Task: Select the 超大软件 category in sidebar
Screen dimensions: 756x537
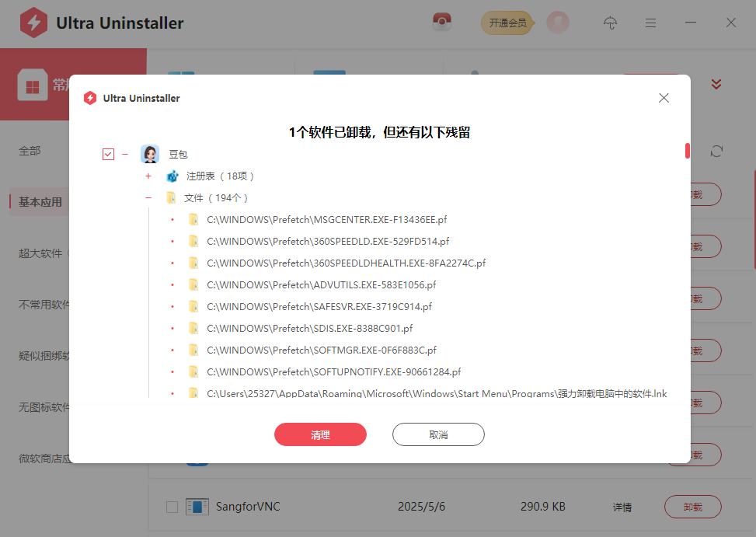Action: click(x=40, y=253)
